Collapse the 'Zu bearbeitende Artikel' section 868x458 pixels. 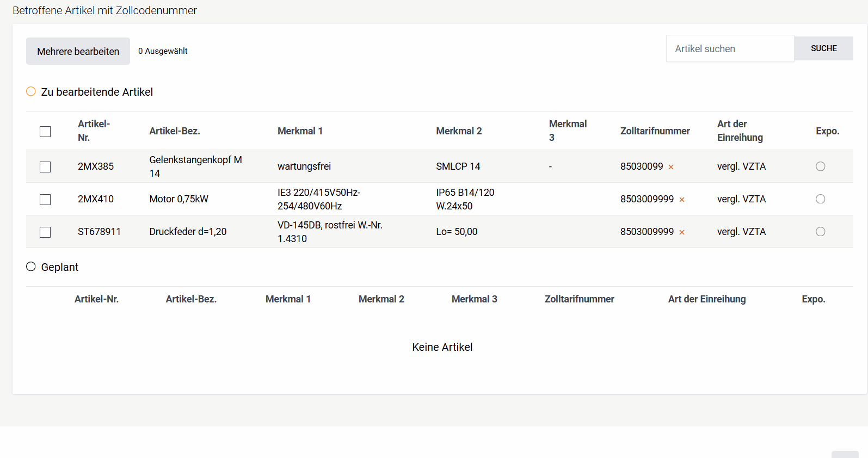click(x=31, y=91)
